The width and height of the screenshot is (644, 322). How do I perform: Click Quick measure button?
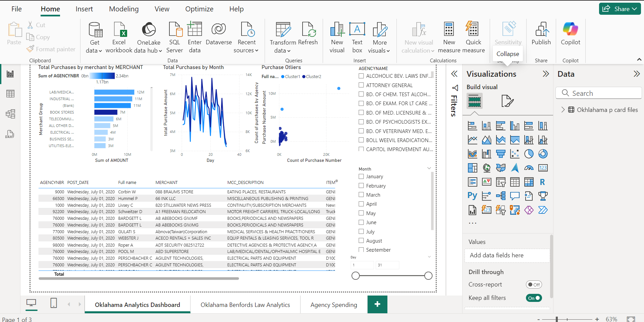(473, 37)
